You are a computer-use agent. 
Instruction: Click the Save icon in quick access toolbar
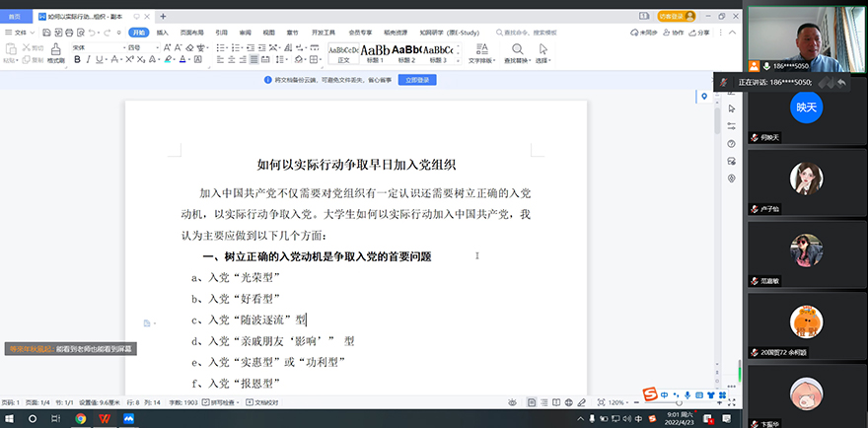pos(46,33)
